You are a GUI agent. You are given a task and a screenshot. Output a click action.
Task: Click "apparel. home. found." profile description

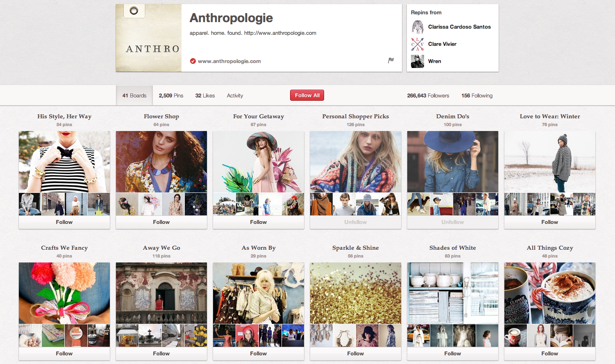(x=216, y=33)
